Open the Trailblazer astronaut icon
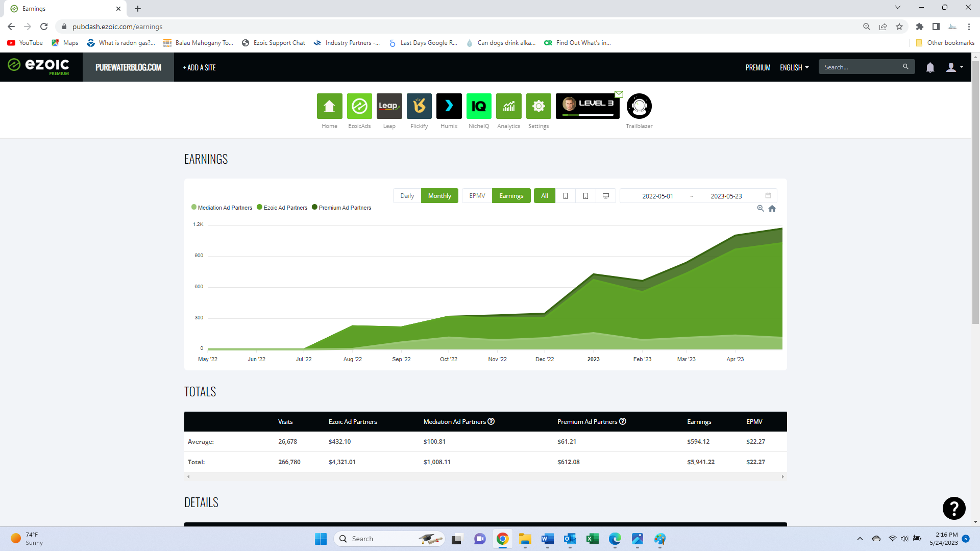The height and width of the screenshot is (555, 980). pyautogui.click(x=639, y=106)
